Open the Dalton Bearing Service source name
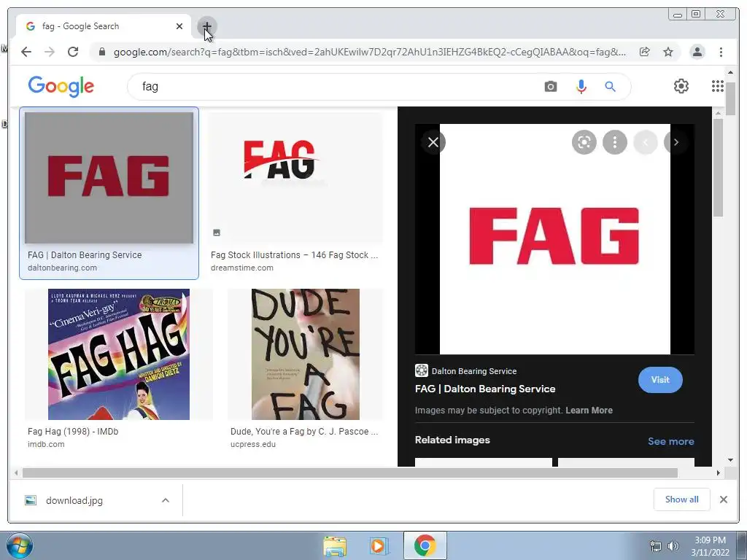Screen dimensions: 747x560 pos(474,371)
